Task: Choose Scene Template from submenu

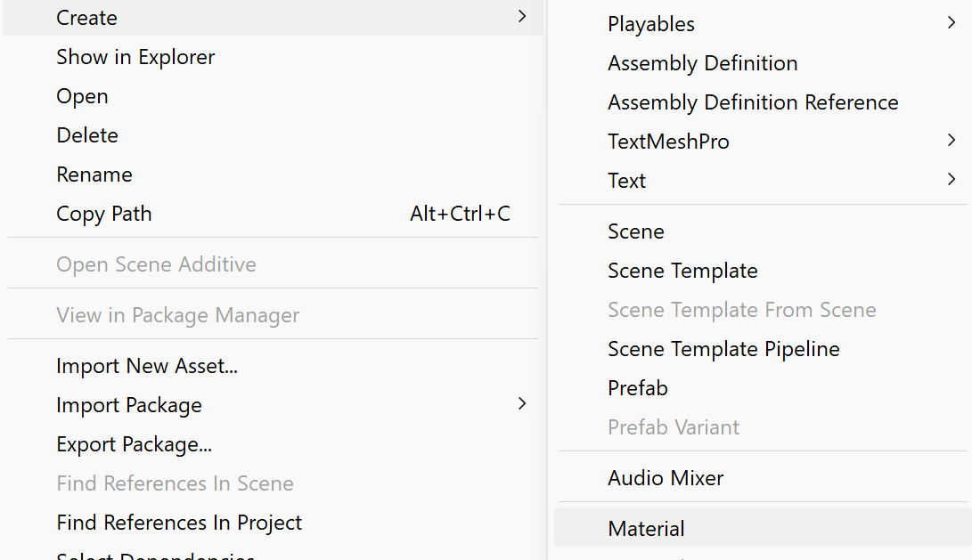Action: click(682, 271)
